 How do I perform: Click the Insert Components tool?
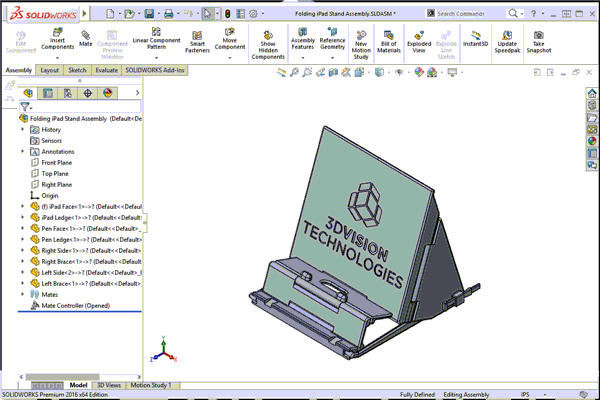[x=57, y=40]
